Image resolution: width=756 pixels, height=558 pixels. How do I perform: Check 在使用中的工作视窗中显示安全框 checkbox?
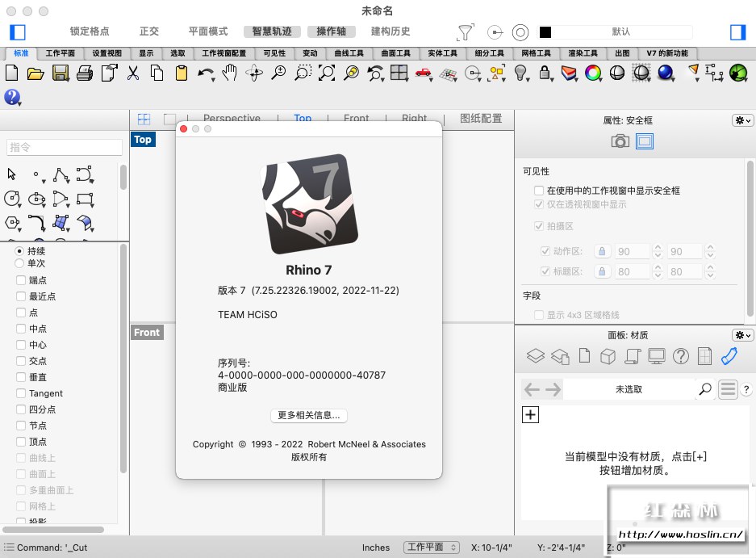(539, 191)
